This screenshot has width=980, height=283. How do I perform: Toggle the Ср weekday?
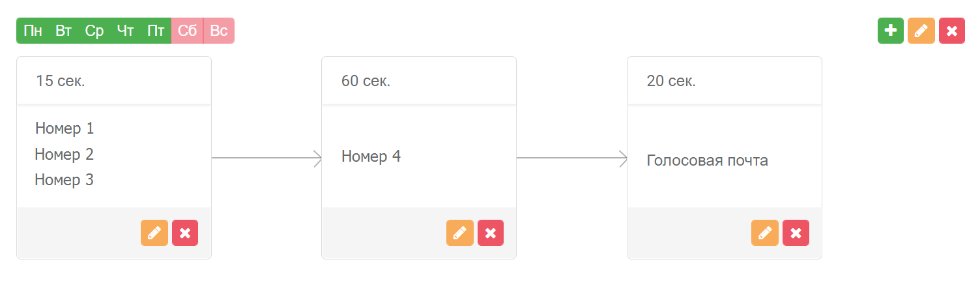94,31
